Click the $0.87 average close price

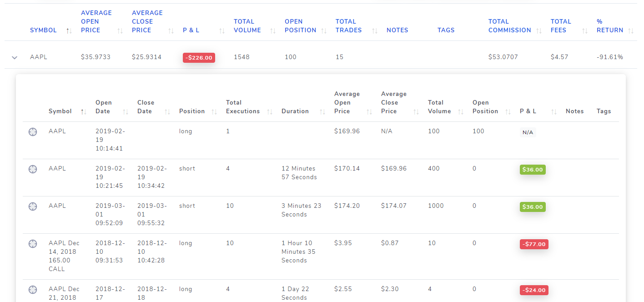pyautogui.click(x=390, y=243)
